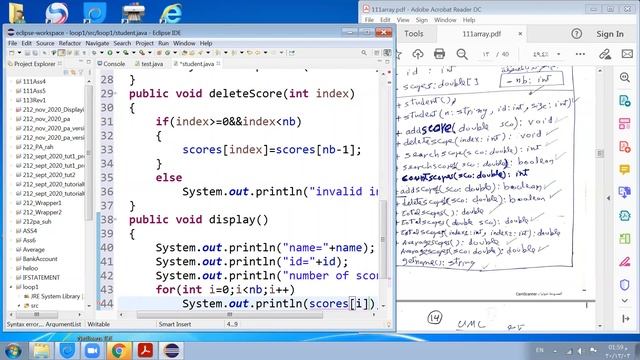This screenshot has height=360, width=640.
Task: Open Internet Explorer desktop shortcut
Action: click(x=171, y=12)
